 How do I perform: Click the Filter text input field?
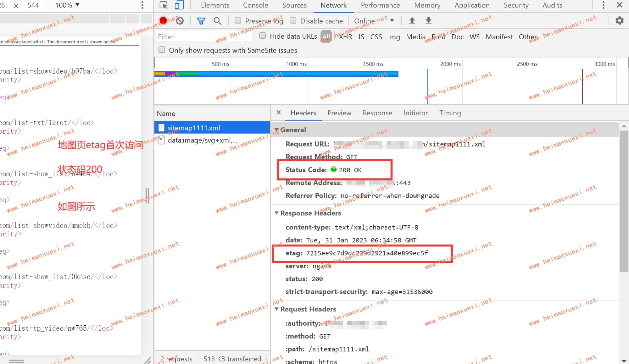point(203,37)
